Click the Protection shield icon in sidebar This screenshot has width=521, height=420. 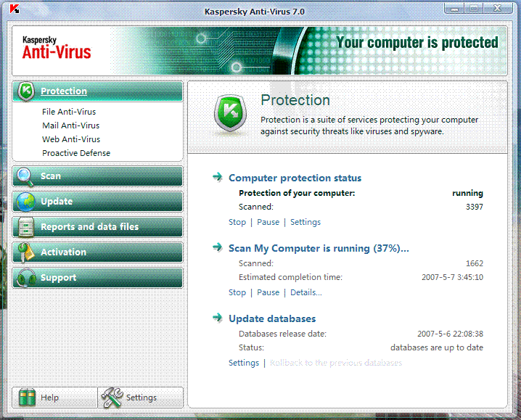click(x=26, y=91)
